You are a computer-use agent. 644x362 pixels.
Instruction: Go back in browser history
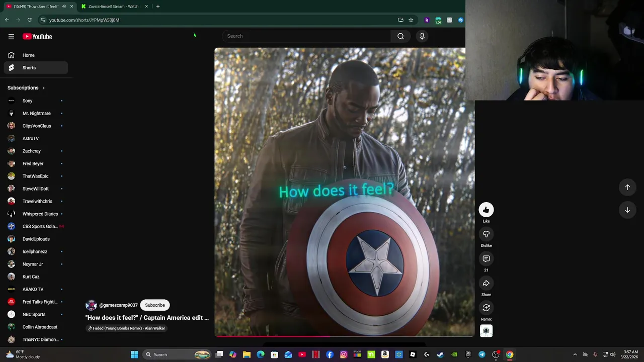coord(7,20)
